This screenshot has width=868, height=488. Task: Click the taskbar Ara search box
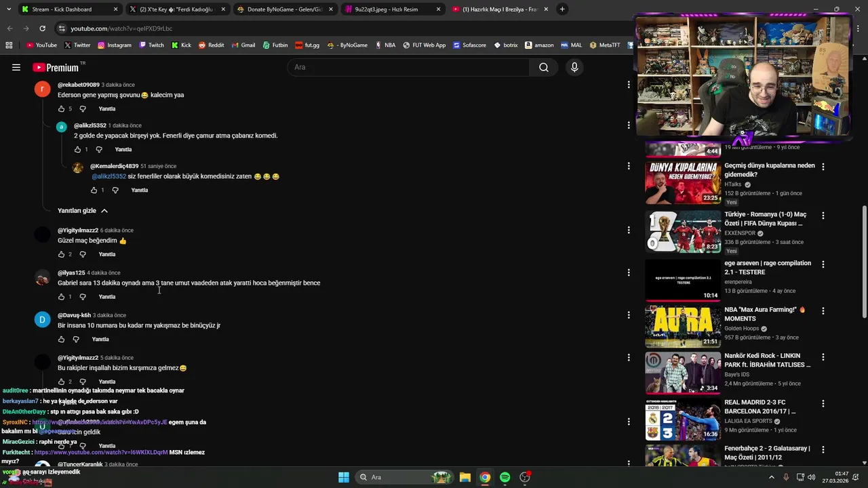click(x=405, y=477)
